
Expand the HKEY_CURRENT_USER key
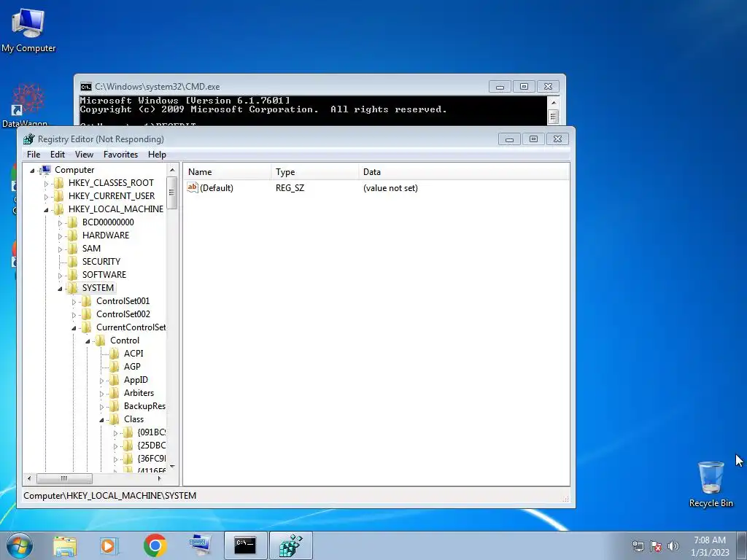tap(46, 197)
